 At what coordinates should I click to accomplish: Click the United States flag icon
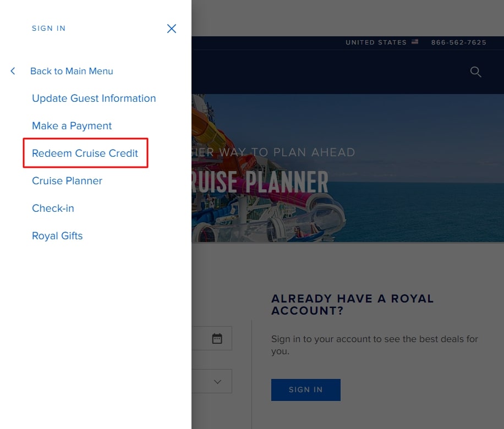pos(415,42)
